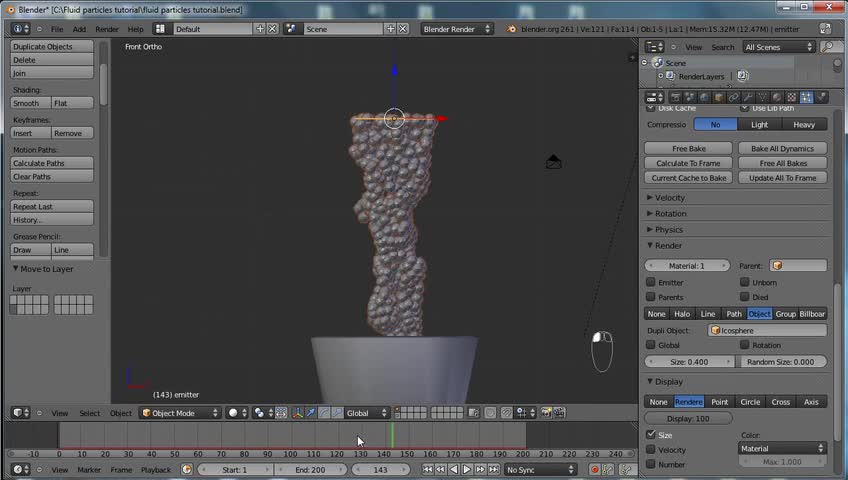Open the Help menu
The image size is (848, 480).
[135, 29]
